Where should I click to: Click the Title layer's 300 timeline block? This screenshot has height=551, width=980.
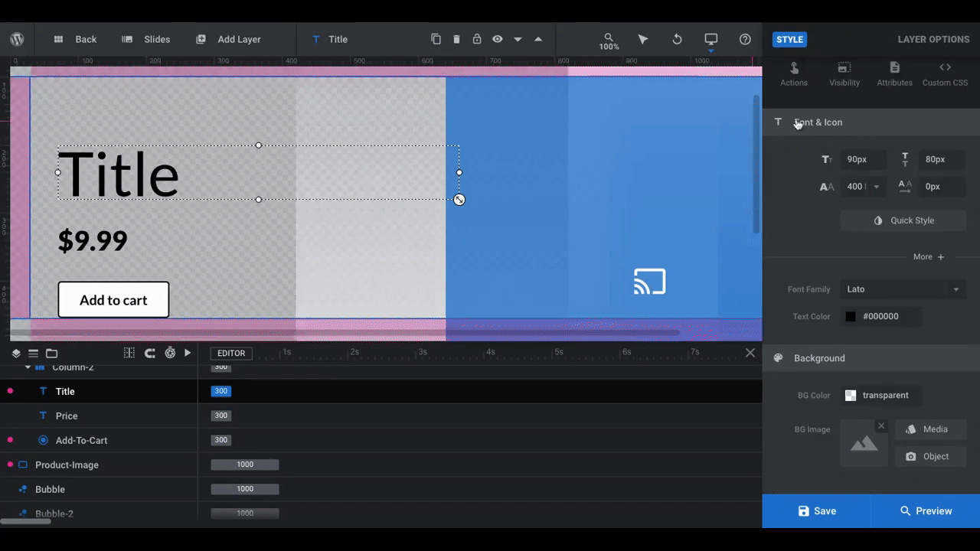click(x=220, y=391)
